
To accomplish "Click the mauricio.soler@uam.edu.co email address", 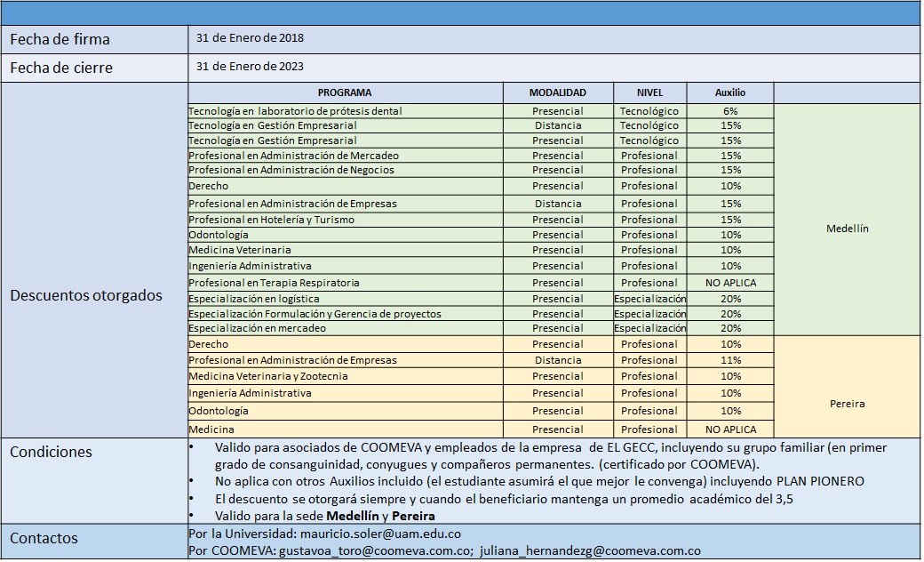I will pos(380,534).
